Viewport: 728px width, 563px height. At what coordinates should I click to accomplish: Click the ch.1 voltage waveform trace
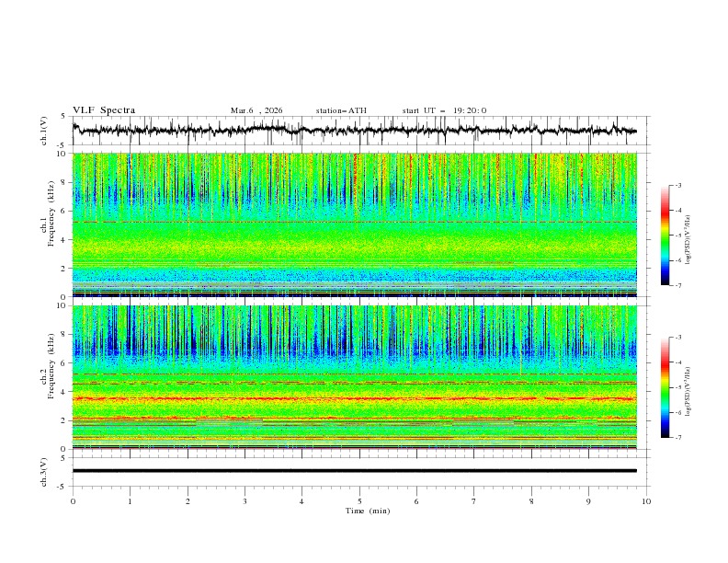(354, 131)
